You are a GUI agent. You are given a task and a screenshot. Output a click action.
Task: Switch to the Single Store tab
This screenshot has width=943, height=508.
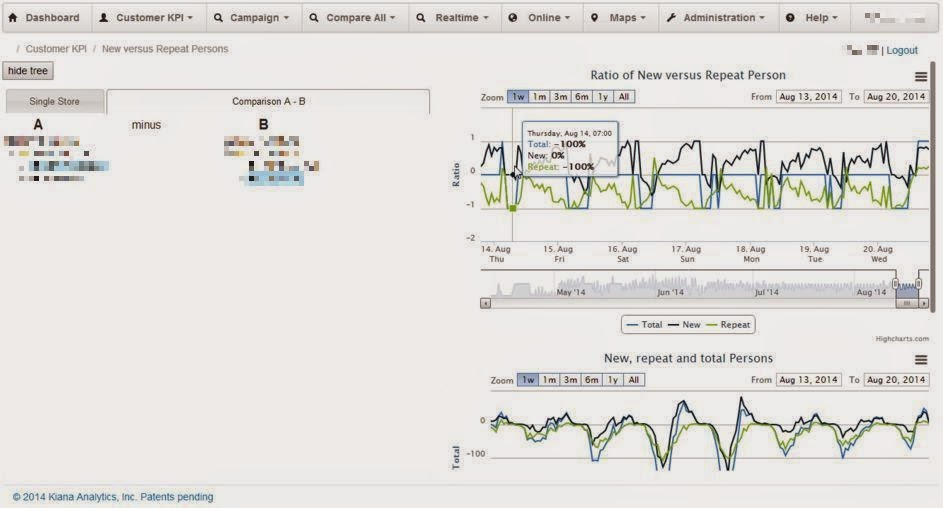click(55, 101)
